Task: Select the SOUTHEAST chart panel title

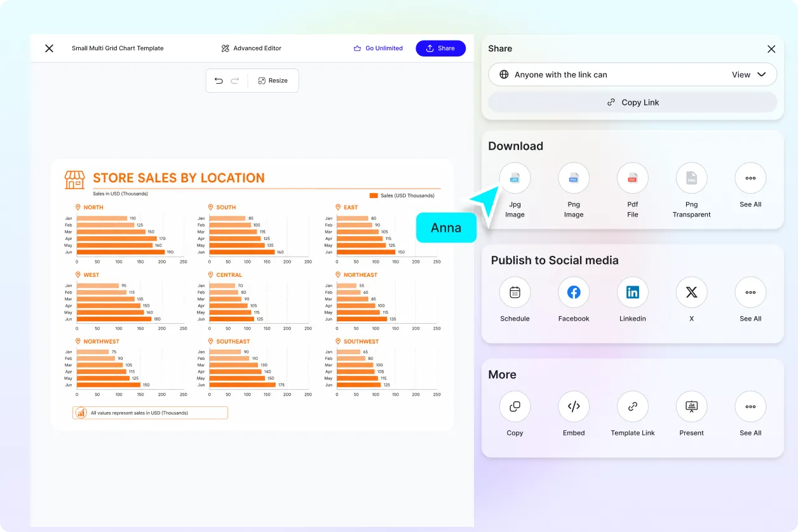Action: tap(233, 342)
